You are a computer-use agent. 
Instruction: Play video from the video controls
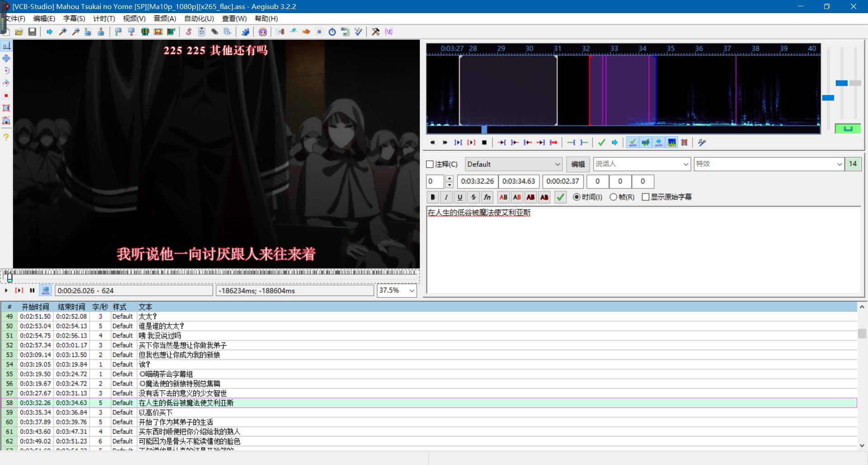coord(6,291)
